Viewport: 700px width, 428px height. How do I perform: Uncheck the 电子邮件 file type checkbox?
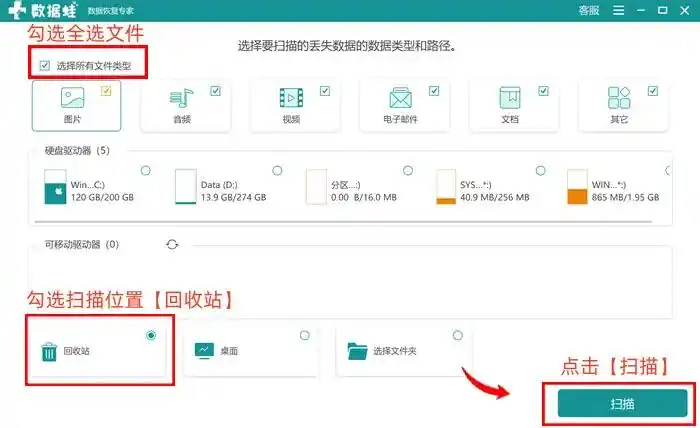[x=434, y=91]
